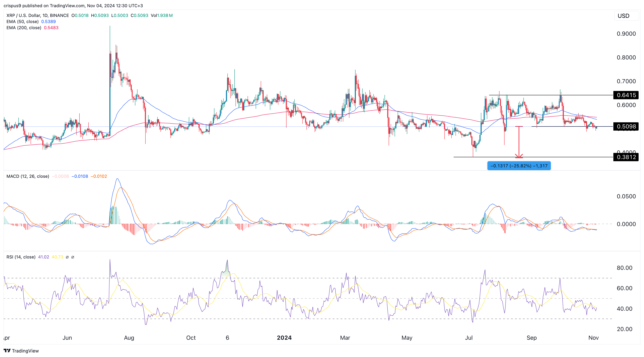Image resolution: width=644 pixels, height=357 pixels.
Task: Click the 0.9000 price axis label
Action: pos(626,34)
